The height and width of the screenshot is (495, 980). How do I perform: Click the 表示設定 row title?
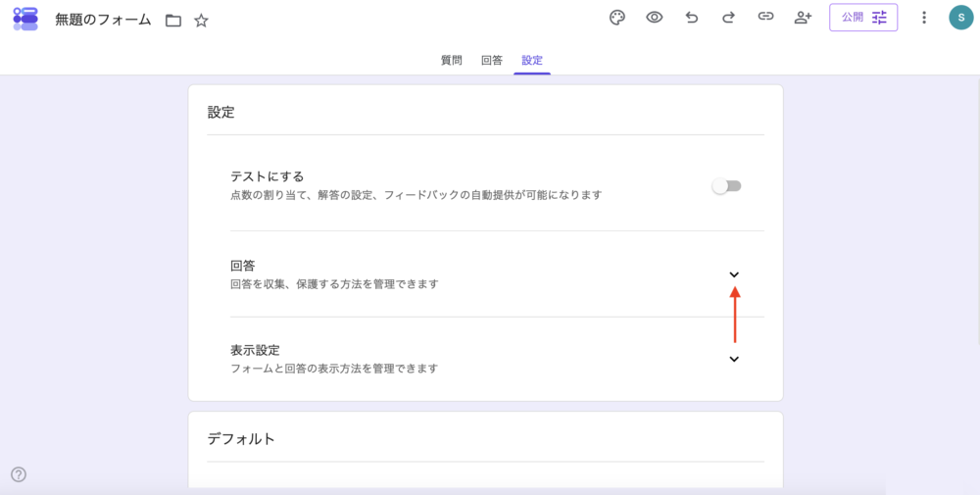click(255, 350)
